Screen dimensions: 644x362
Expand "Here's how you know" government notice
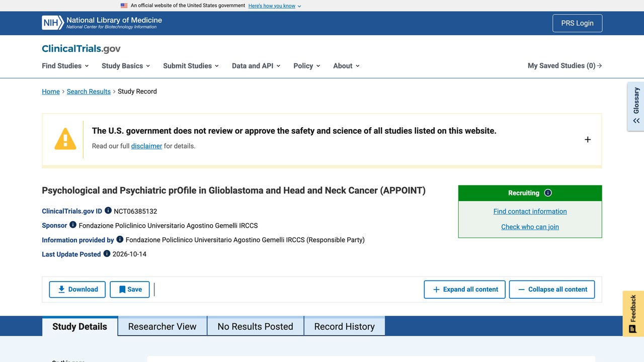275,6
